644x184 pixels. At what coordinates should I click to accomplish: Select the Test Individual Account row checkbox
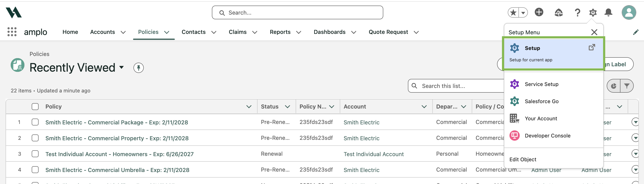[x=35, y=154]
